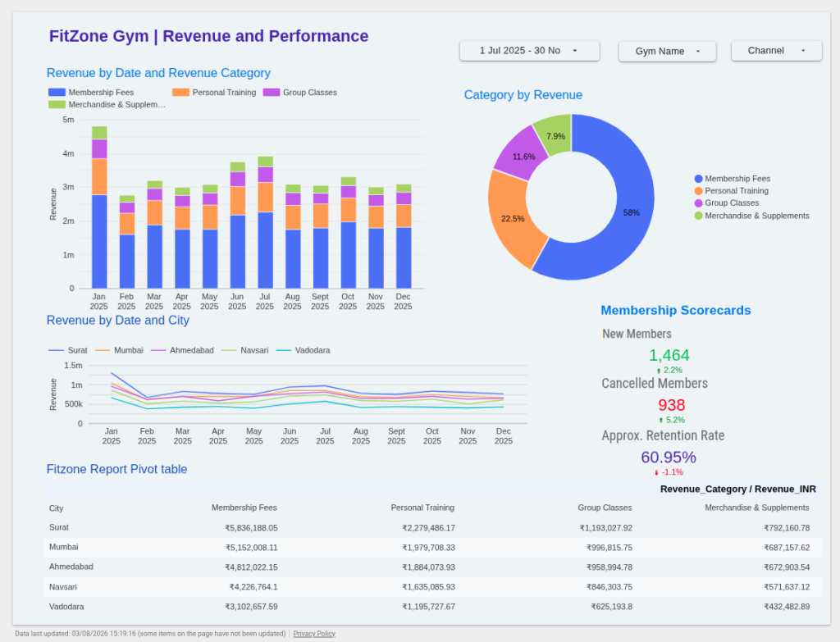Click the Category by Revenue chart title
840x642 pixels.
click(x=523, y=95)
